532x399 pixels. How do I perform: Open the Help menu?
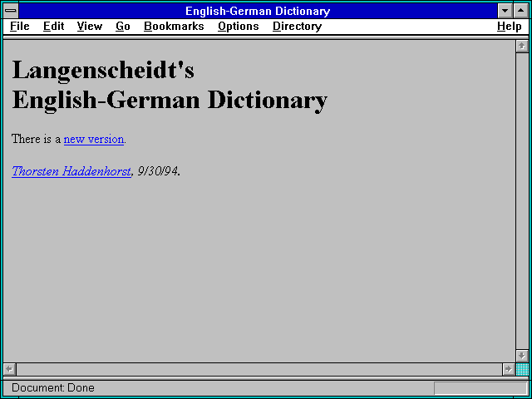coord(510,27)
